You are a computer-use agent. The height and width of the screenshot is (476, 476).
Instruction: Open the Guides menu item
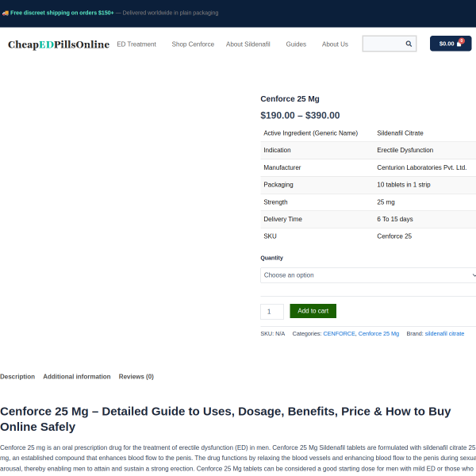click(296, 44)
